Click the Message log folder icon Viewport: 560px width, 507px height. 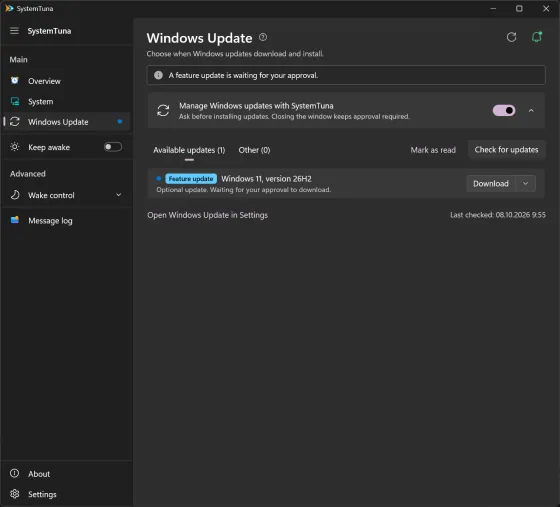15,220
